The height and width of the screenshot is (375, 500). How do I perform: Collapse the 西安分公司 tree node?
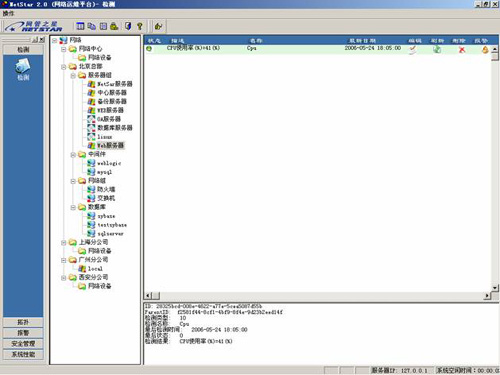click(x=64, y=278)
